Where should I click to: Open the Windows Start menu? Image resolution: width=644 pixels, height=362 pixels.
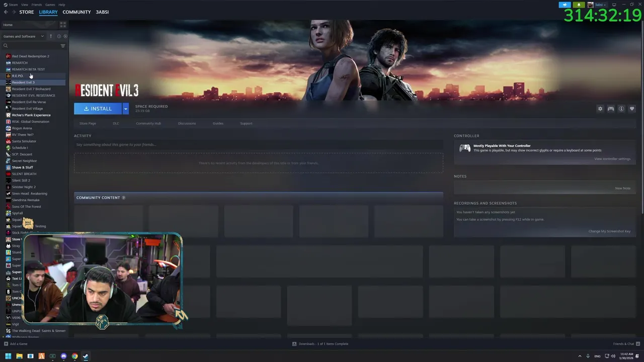click(x=8, y=356)
